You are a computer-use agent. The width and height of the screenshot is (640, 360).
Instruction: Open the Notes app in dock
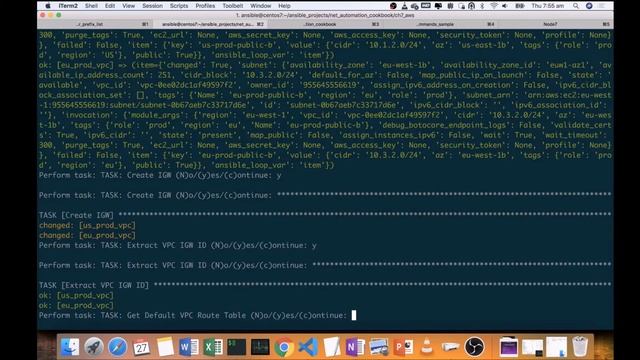tap(165, 347)
